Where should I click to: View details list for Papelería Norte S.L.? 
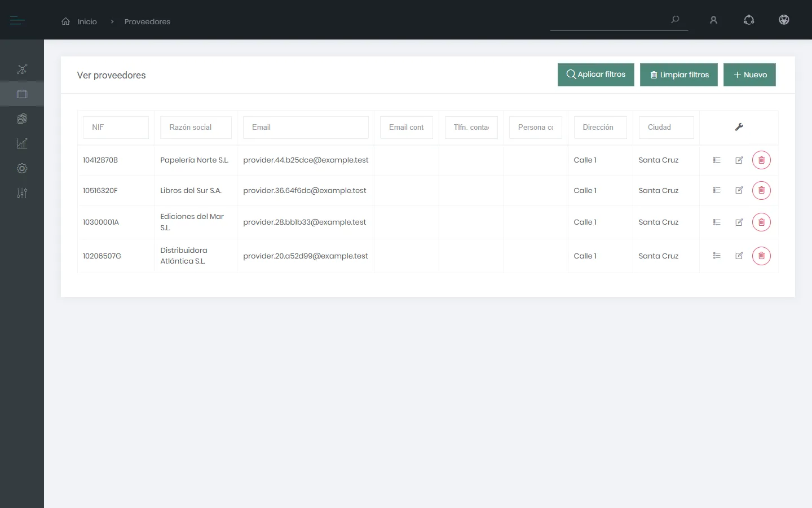(717, 160)
